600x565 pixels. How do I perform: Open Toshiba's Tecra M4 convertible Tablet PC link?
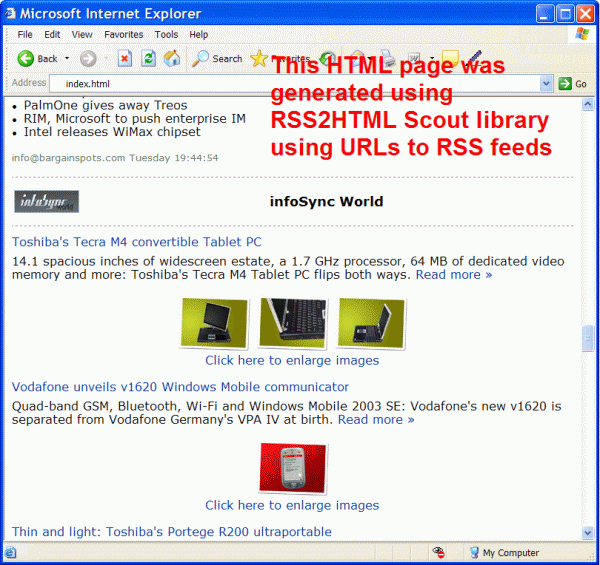(x=137, y=242)
